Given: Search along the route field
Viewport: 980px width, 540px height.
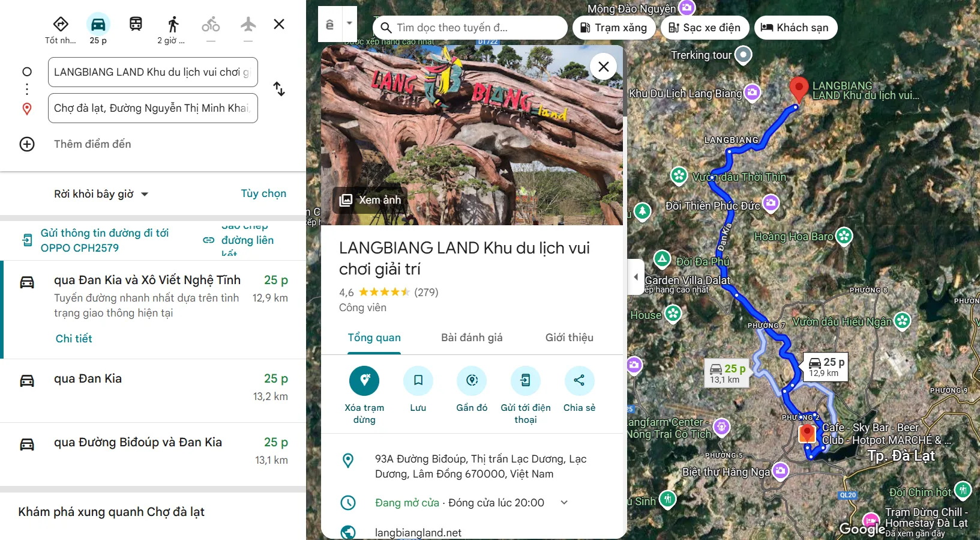Looking at the screenshot, I should [x=470, y=28].
